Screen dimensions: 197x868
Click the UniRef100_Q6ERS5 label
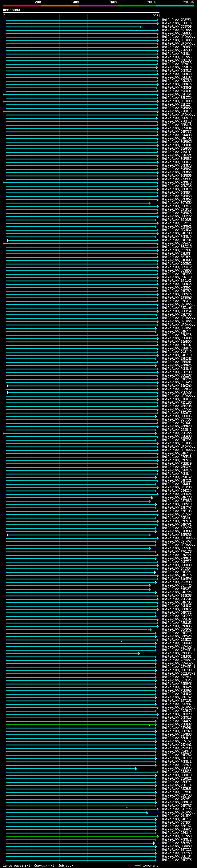176,768
